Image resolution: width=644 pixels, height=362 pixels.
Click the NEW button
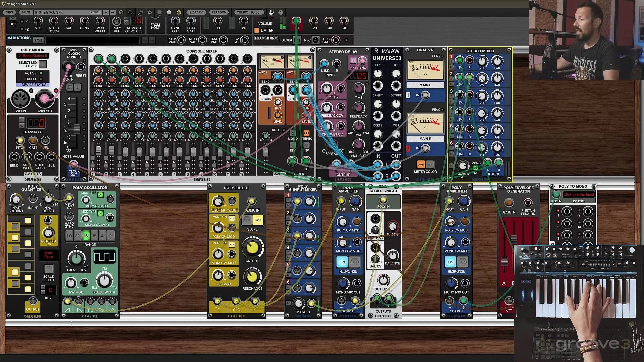(9, 12)
